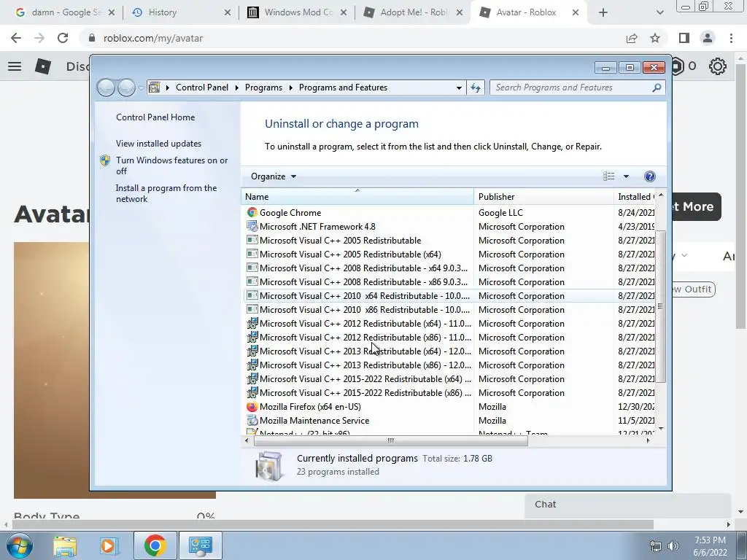
Task: Open Chrome tab search chevron
Action: coord(659,12)
